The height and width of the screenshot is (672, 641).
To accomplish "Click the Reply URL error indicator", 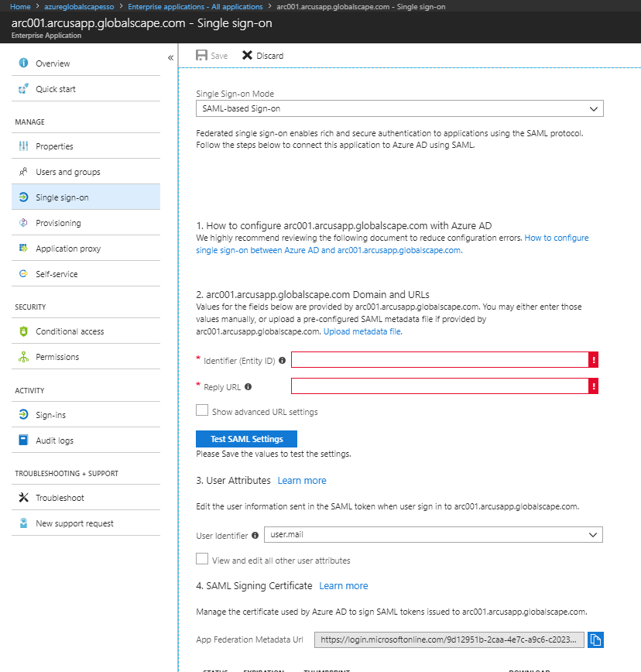I will [x=594, y=386].
